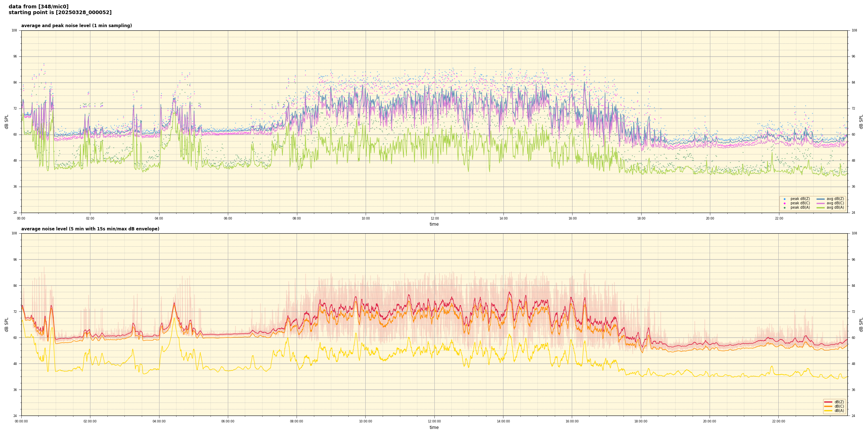The width and height of the screenshot is (868, 434).
Task: Click the 12:00 tick on top chart x-axis
Action: [x=434, y=218]
